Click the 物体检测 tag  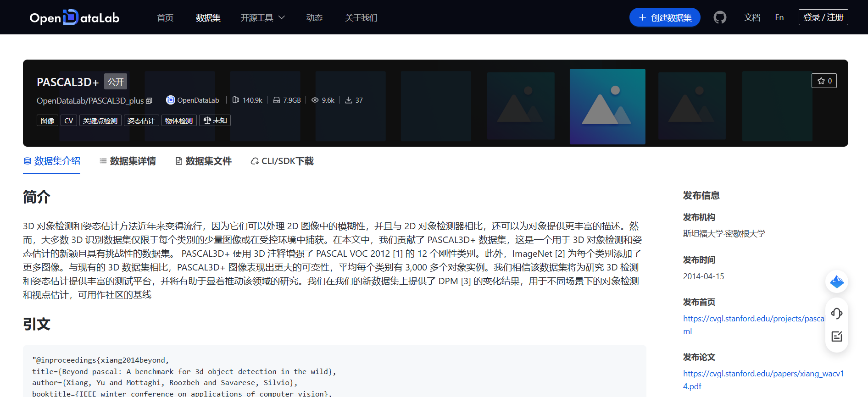tap(179, 121)
